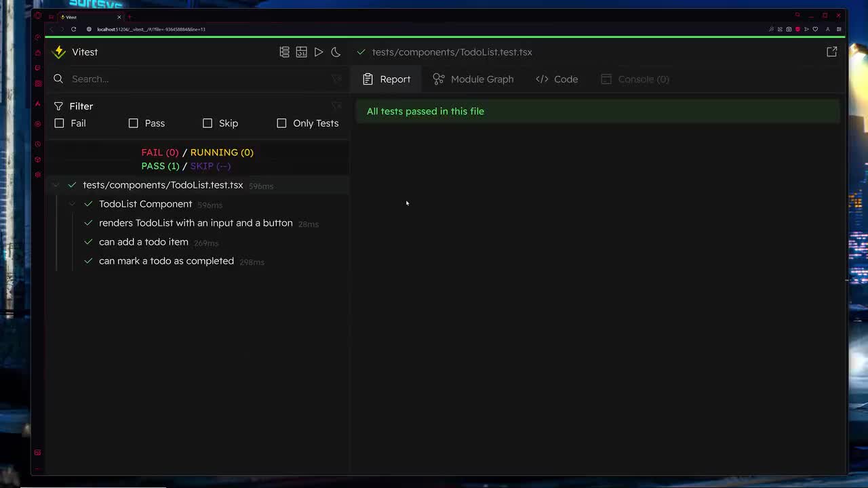Viewport: 868px width, 488px height.
Task: Click the Vitest lightning logo
Action: pyautogui.click(x=59, y=52)
